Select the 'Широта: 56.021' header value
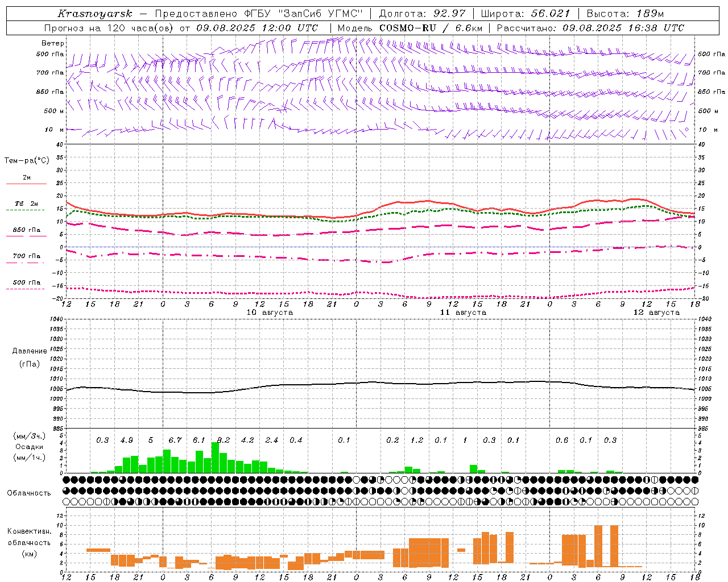Image resolution: width=728 pixels, height=582 pixels. tap(525, 14)
